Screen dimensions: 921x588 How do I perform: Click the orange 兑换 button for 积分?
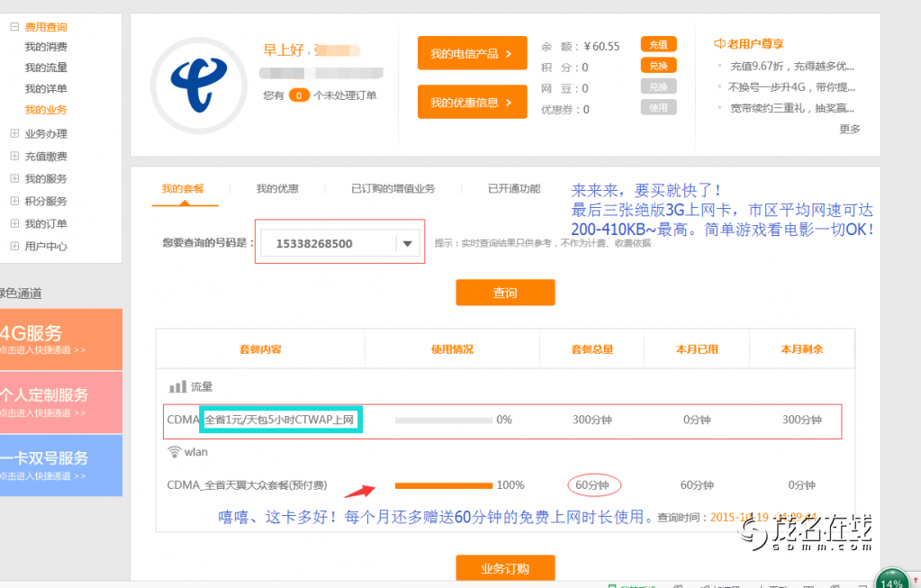[658, 65]
